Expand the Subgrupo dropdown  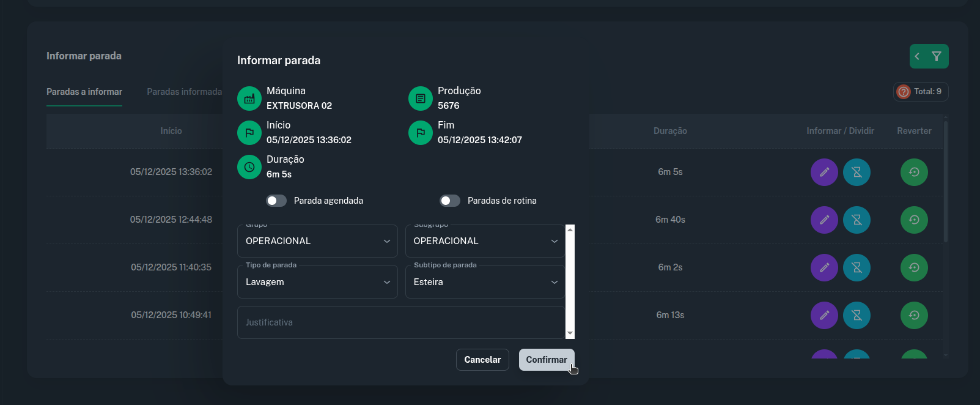[485, 241]
